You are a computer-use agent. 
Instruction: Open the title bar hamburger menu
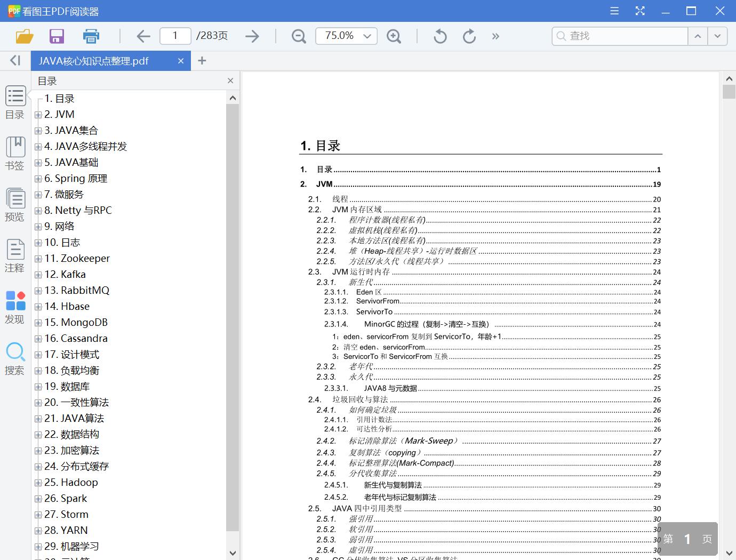click(614, 11)
